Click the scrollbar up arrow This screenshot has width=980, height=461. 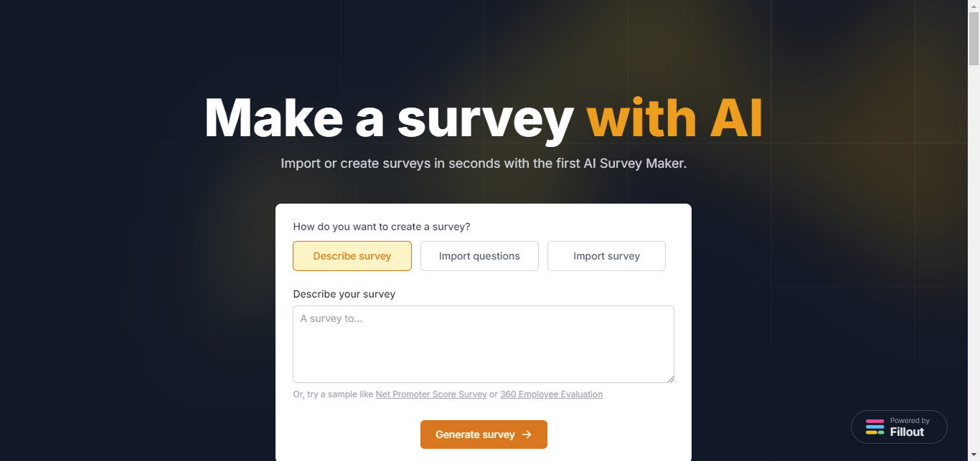(x=974, y=5)
